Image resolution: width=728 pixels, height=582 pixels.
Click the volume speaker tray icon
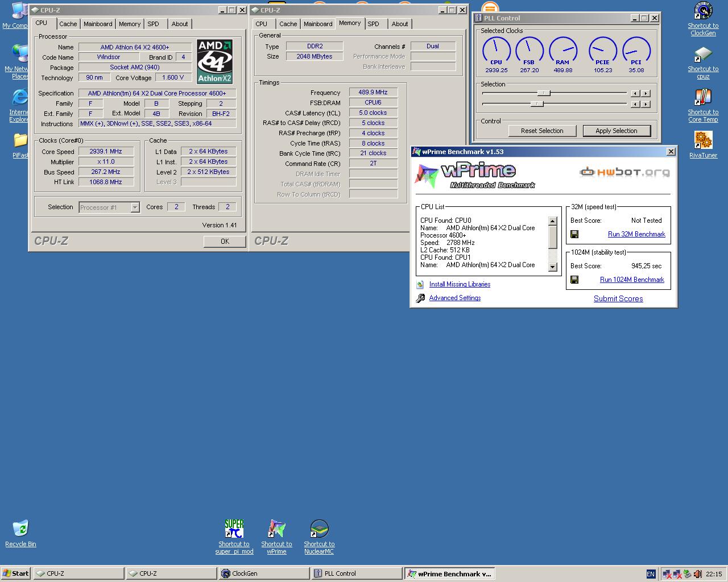pyautogui.click(x=697, y=574)
